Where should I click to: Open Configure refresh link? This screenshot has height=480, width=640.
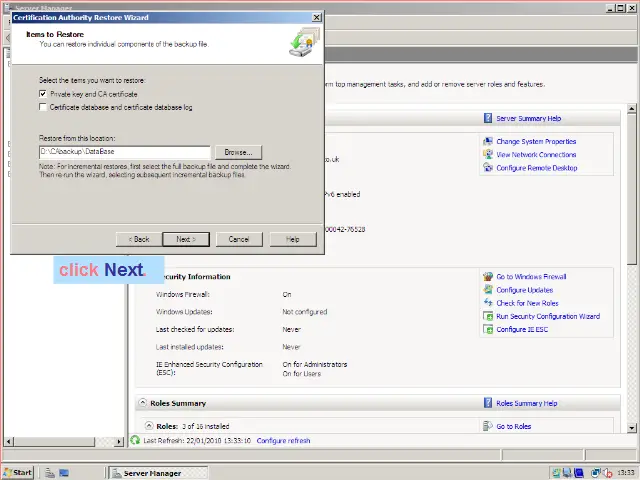point(283,441)
